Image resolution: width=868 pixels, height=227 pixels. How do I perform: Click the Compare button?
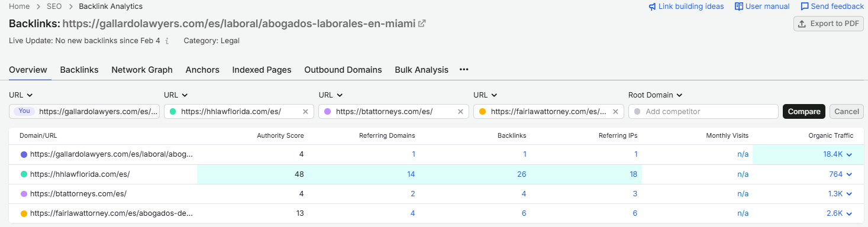pyautogui.click(x=804, y=111)
